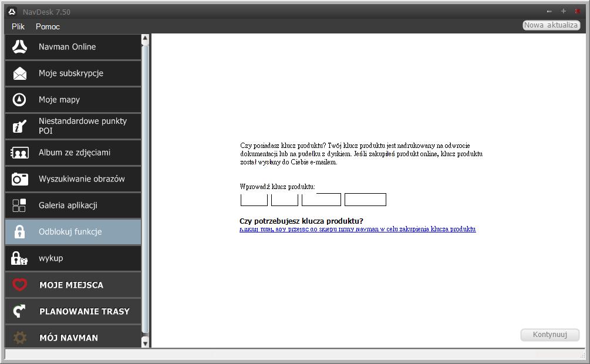
Task: Click sidebar scrollbar up arrow
Action: click(145, 38)
